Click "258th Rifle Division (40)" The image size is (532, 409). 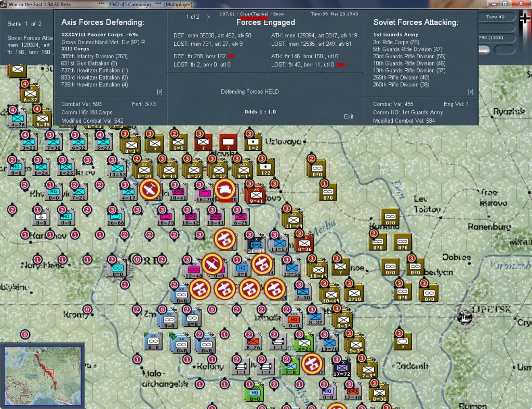[401, 78]
